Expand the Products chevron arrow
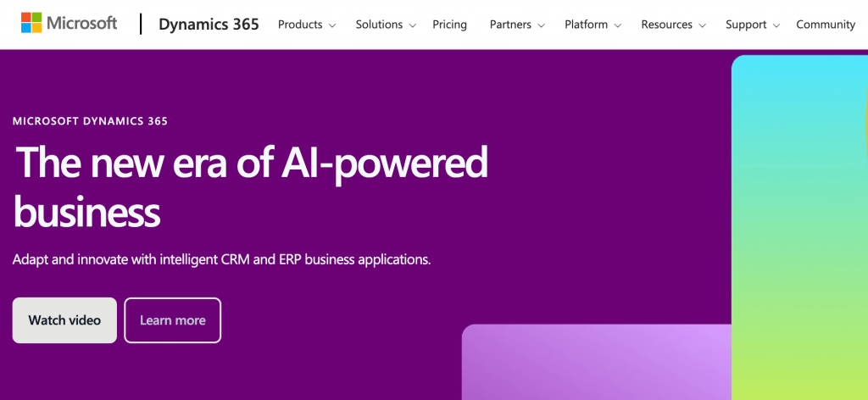This screenshot has height=400, width=868. click(332, 25)
